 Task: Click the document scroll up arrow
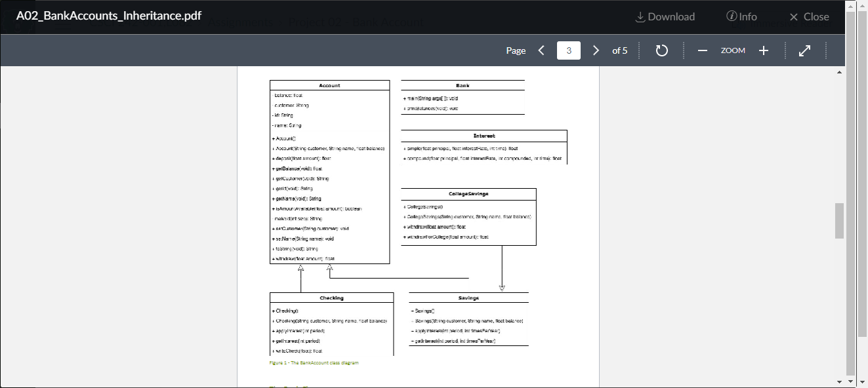pos(840,71)
